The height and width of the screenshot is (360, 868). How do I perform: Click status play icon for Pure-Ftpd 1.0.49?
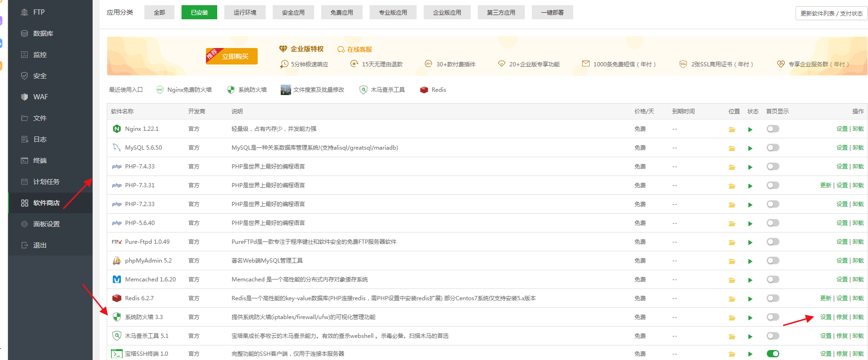click(x=750, y=242)
